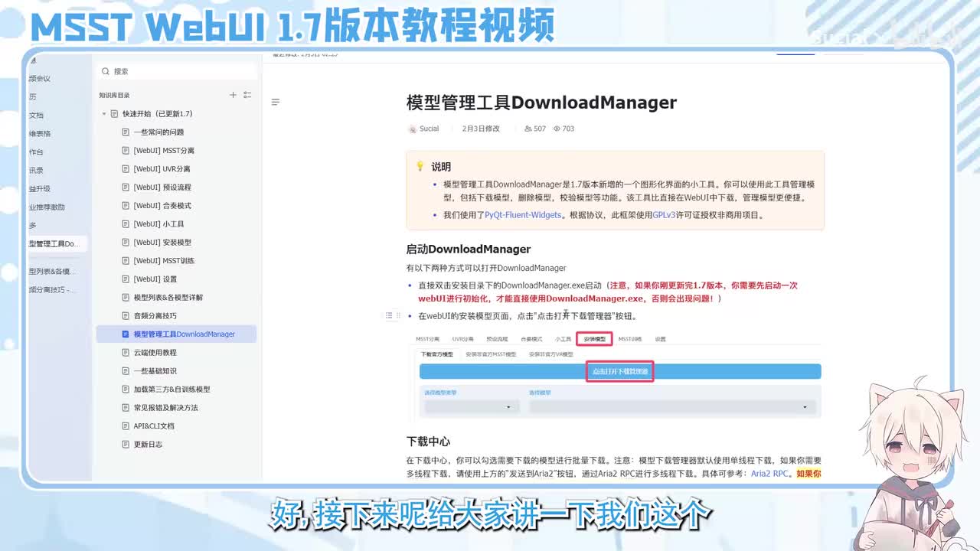Screen dimensions: 980x551
Task: Click the page icon beside 音频分离技巧
Action: point(126,315)
